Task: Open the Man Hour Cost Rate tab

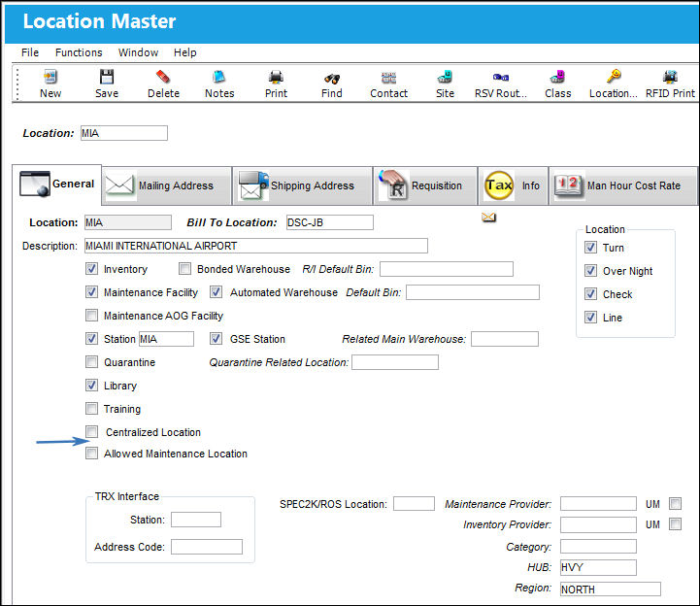Action: coord(622,185)
